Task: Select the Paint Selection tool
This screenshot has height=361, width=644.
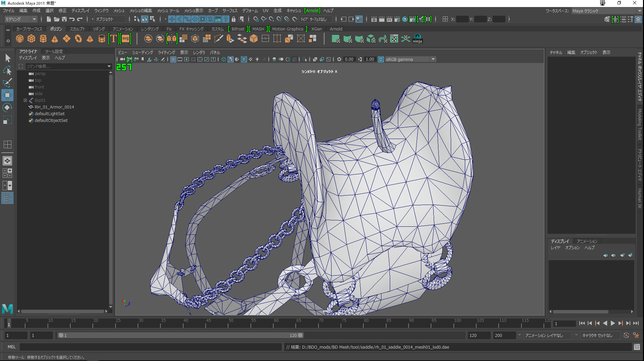Action: tap(7, 83)
